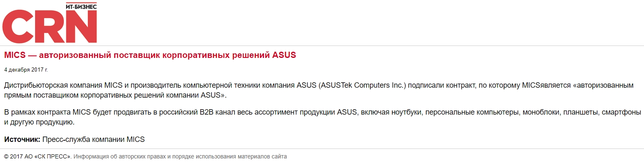Open the MICS ASUS article headline
Screen dimensions: 644x163
pos(150,55)
